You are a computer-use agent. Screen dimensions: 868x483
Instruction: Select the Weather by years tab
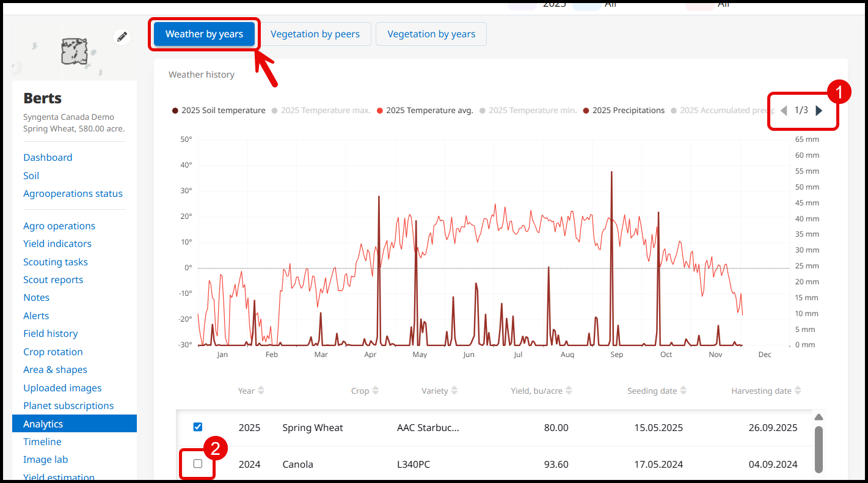204,34
